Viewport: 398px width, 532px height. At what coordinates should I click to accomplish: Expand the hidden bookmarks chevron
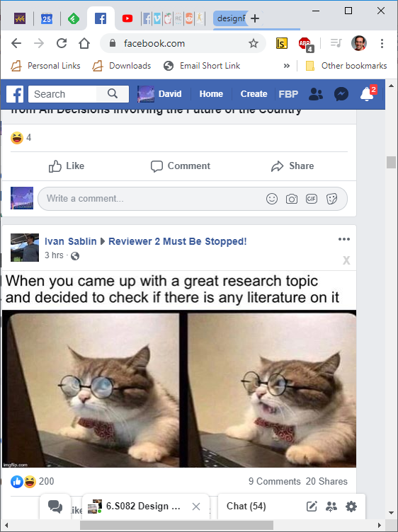pyautogui.click(x=287, y=66)
